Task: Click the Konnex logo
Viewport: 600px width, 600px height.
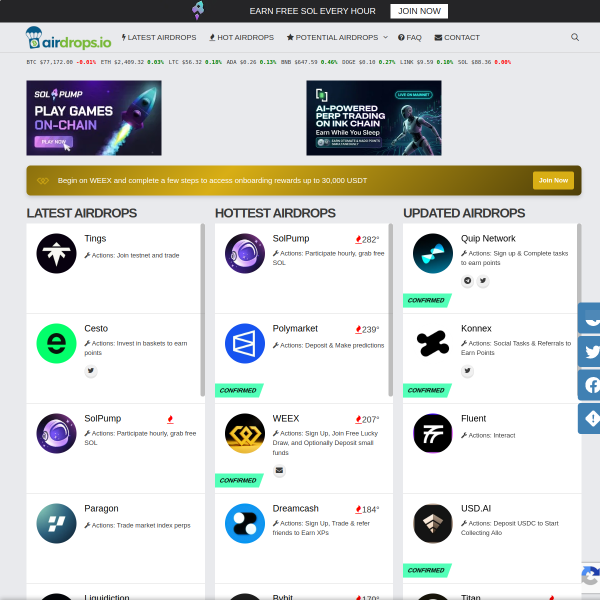Action: click(x=433, y=343)
